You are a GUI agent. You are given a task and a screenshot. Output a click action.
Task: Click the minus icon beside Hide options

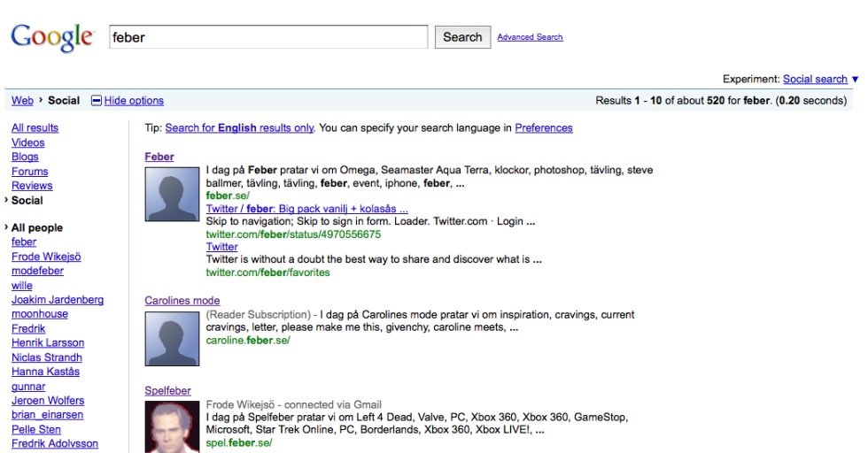pyautogui.click(x=97, y=101)
